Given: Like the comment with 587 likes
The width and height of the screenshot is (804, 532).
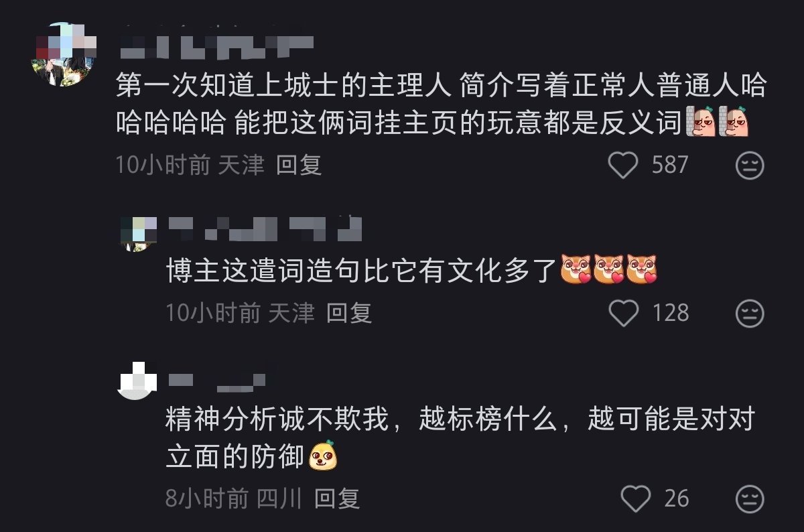Looking at the screenshot, I should point(623,165).
